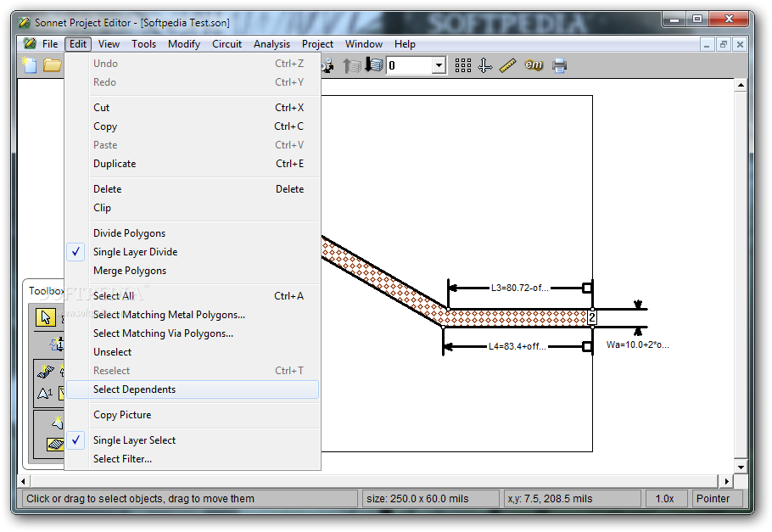Open Select Filter dialog entry
Screen dimensions: 772x532
(193, 458)
